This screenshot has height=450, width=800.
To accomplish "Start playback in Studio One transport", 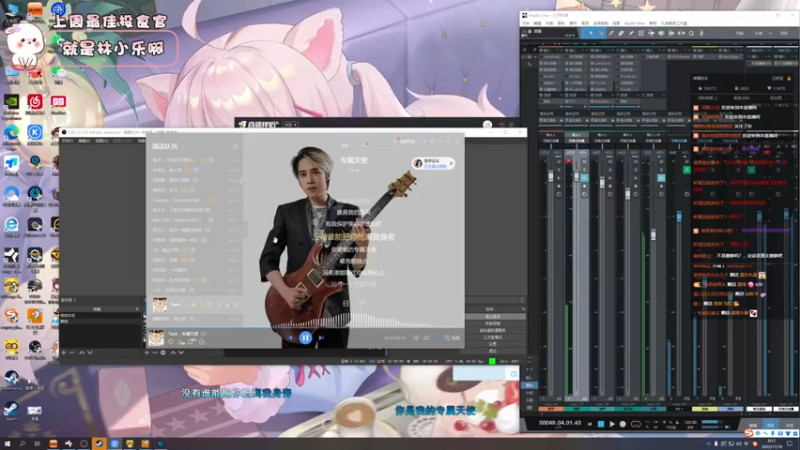I will [x=612, y=424].
